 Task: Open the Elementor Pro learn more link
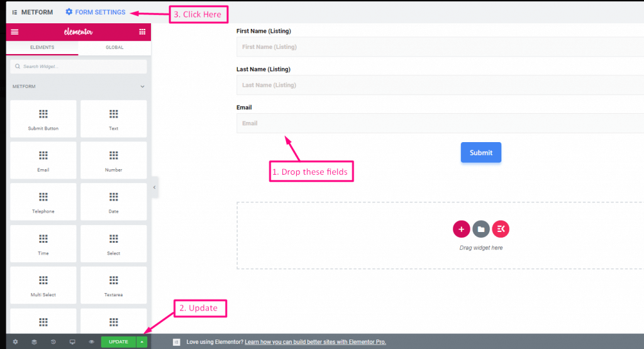pos(316,342)
